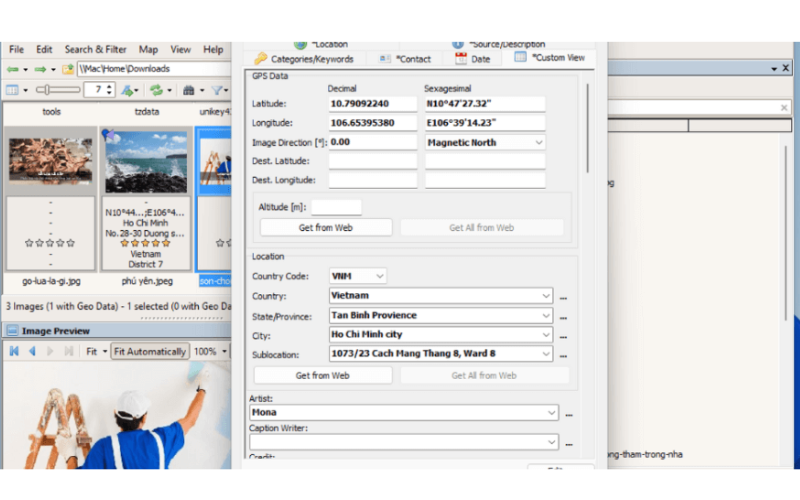
Task: Switch to the Contact tab
Action: click(406, 59)
